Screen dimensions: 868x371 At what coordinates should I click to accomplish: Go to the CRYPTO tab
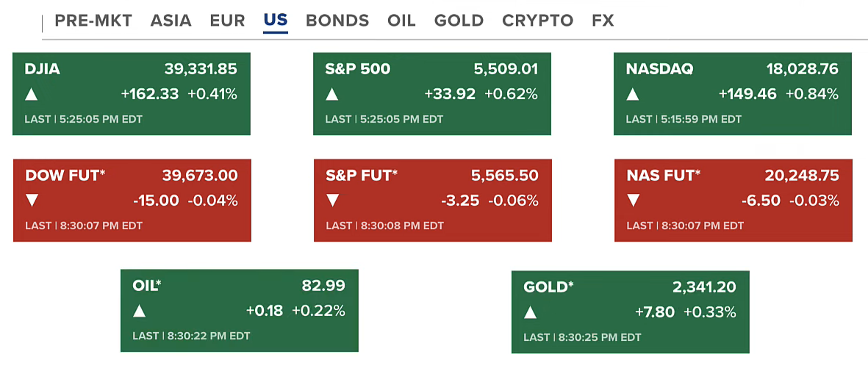[x=537, y=21]
